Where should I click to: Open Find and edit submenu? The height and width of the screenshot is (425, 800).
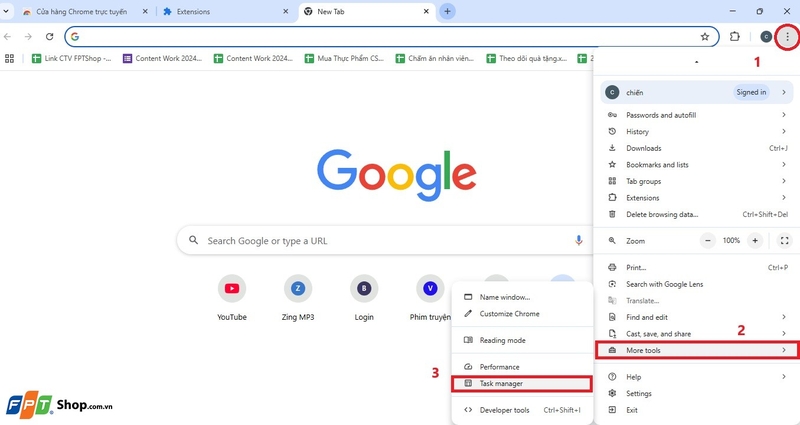tap(697, 317)
